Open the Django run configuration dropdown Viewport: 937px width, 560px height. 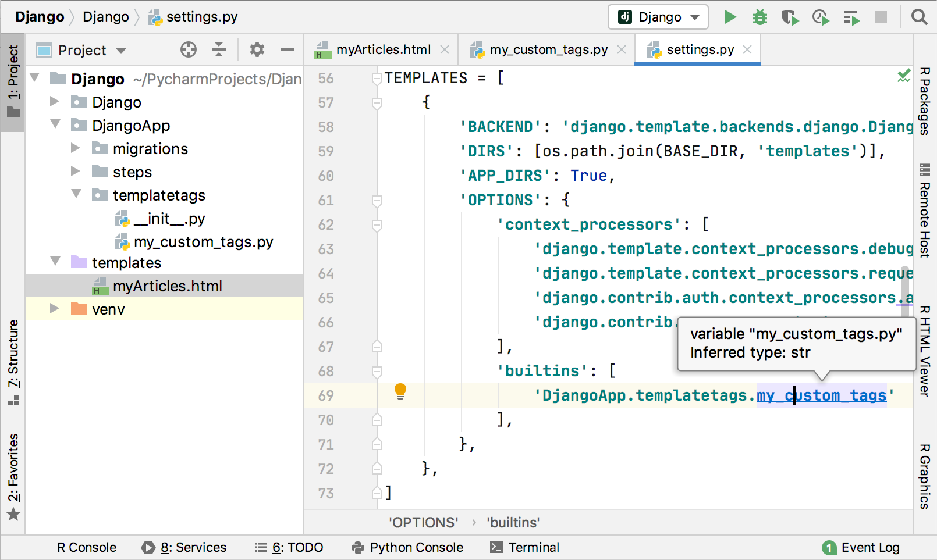[658, 17]
